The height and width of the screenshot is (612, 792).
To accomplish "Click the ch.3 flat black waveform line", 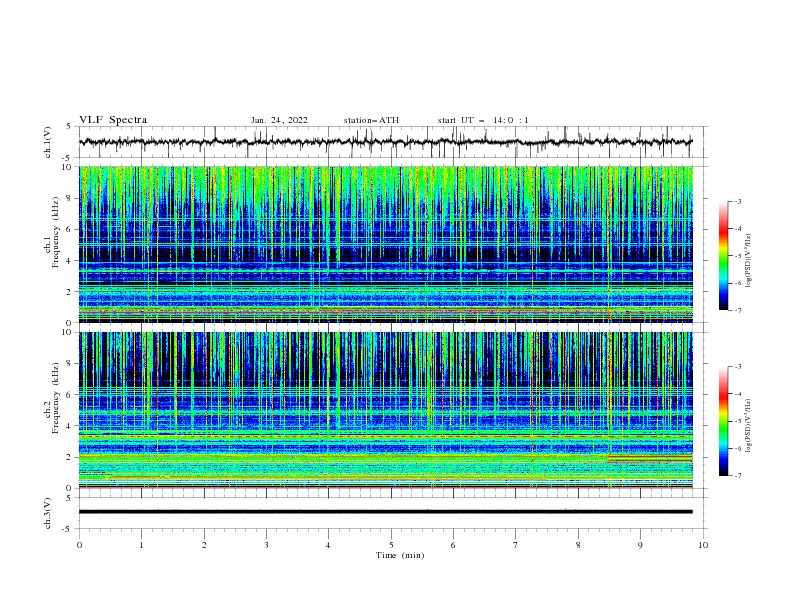I will point(385,512).
